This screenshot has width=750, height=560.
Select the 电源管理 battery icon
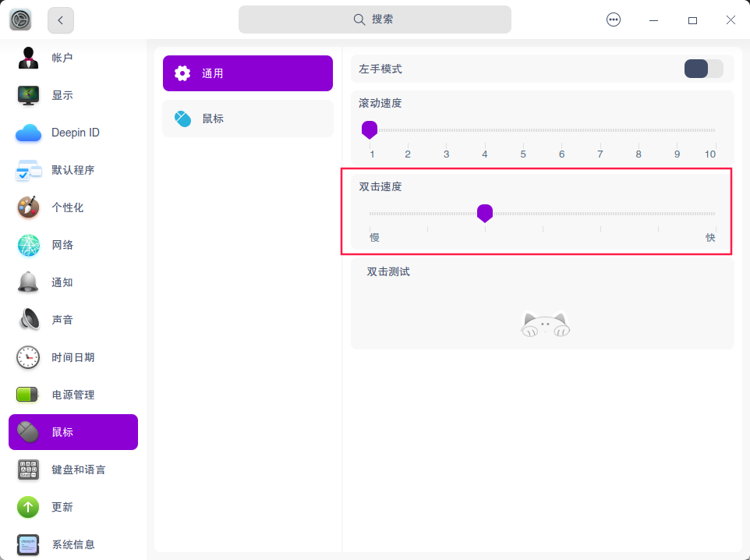pyautogui.click(x=29, y=395)
